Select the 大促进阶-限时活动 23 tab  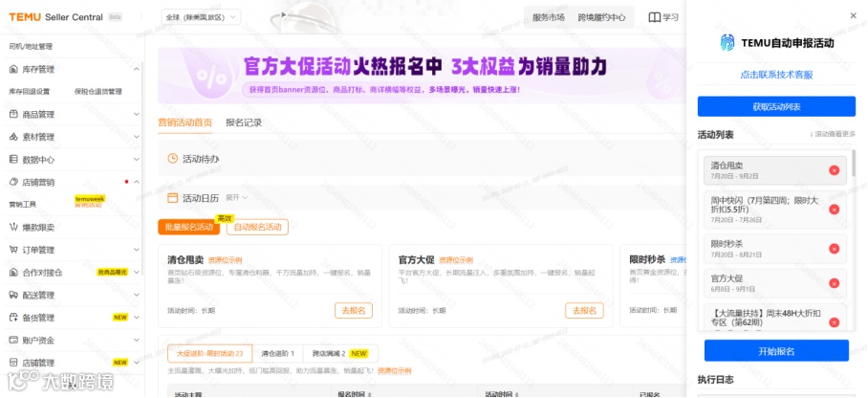click(x=209, y=353)
